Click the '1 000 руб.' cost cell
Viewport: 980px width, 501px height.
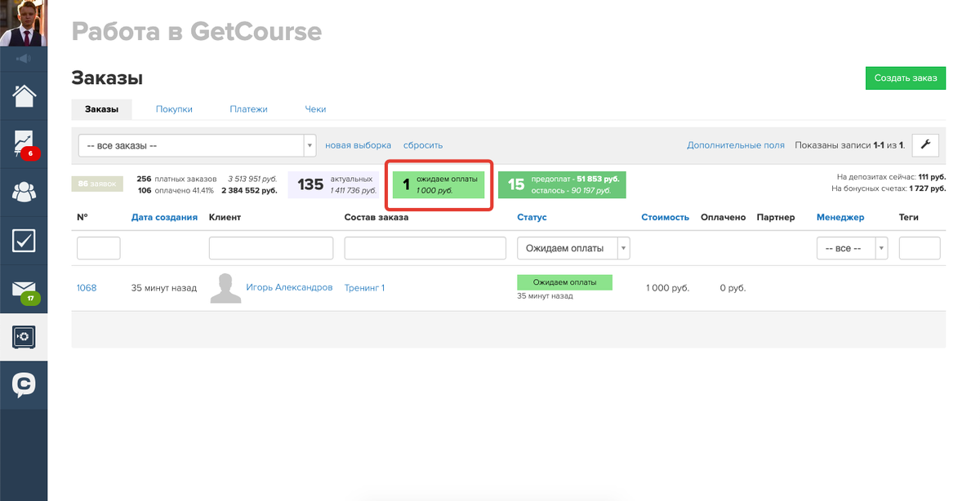click(x=667, y=288)
